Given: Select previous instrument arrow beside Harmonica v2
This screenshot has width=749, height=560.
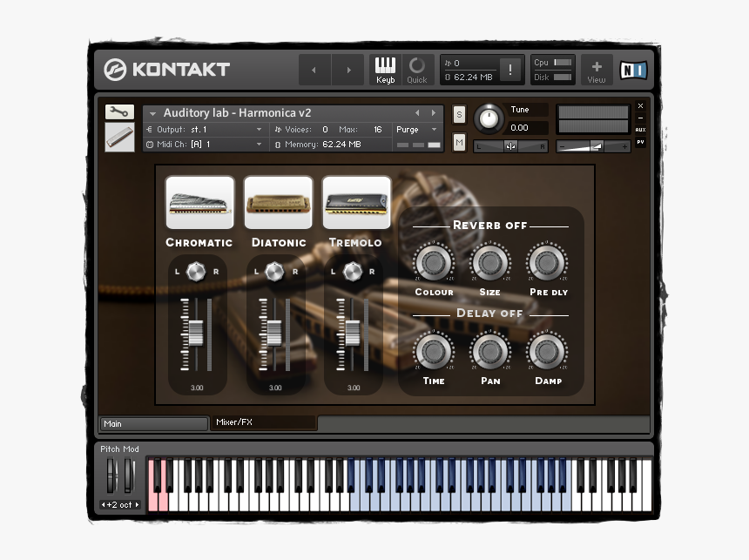Looking at the screenshot, I should [x=417, y=112].
